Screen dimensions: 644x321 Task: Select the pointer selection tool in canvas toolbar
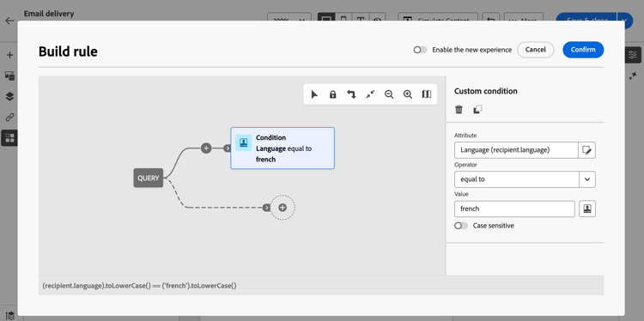(x=314, y=94)
